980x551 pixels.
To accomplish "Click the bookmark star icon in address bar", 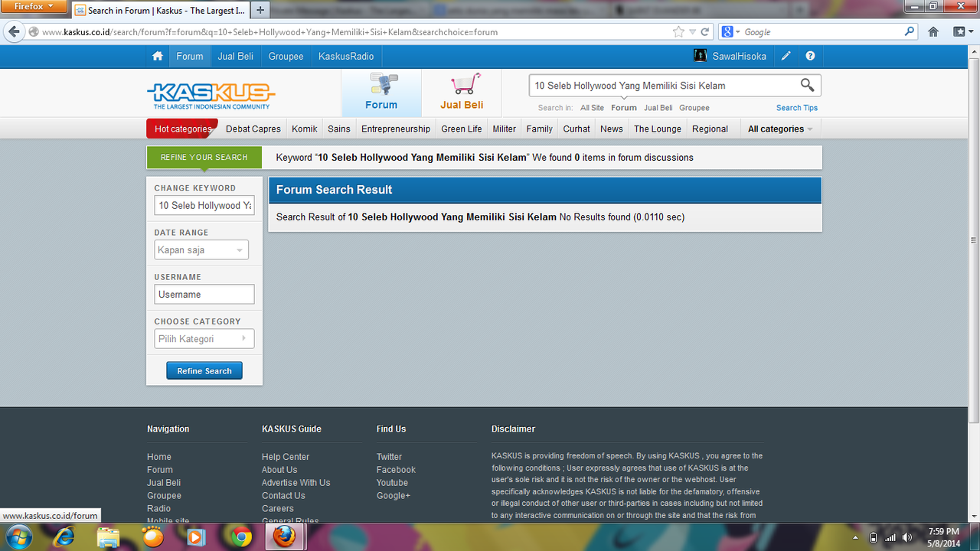I will pyautogui.click(x=678, y=32).
